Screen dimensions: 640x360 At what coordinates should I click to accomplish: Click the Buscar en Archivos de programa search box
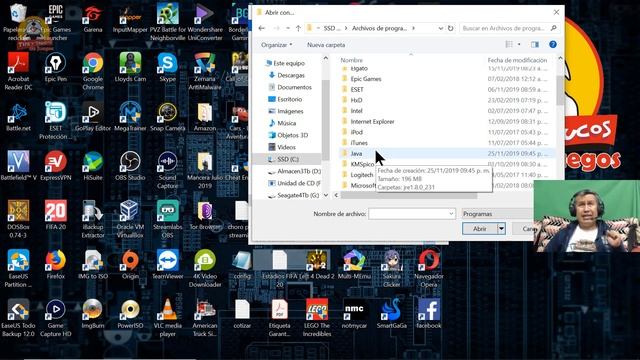click(x=509, y=28)
